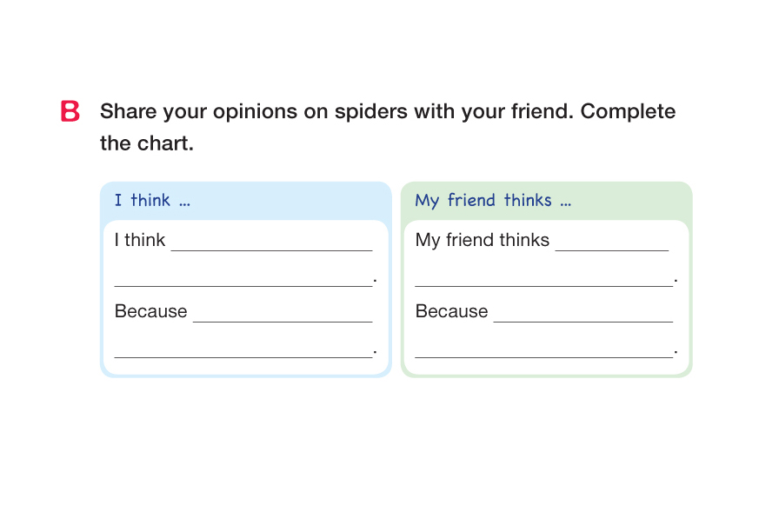Click the last blank line in blue box
This screenshot has height=532, width=759.
243,352
